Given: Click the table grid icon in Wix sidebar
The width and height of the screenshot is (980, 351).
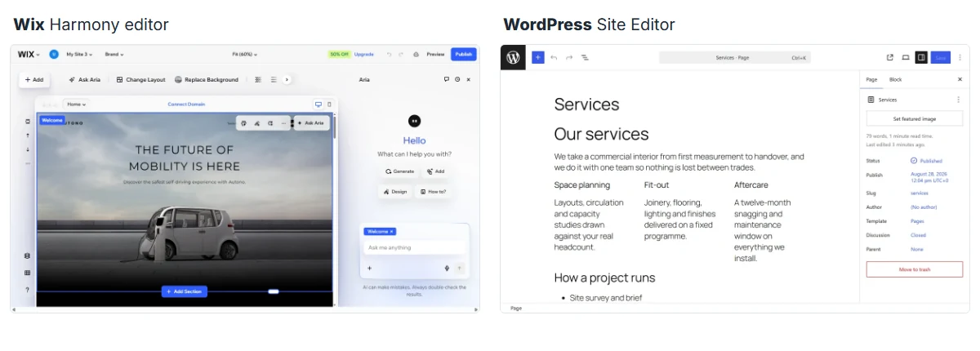Looking at the screenshot, I should (27, 273).
